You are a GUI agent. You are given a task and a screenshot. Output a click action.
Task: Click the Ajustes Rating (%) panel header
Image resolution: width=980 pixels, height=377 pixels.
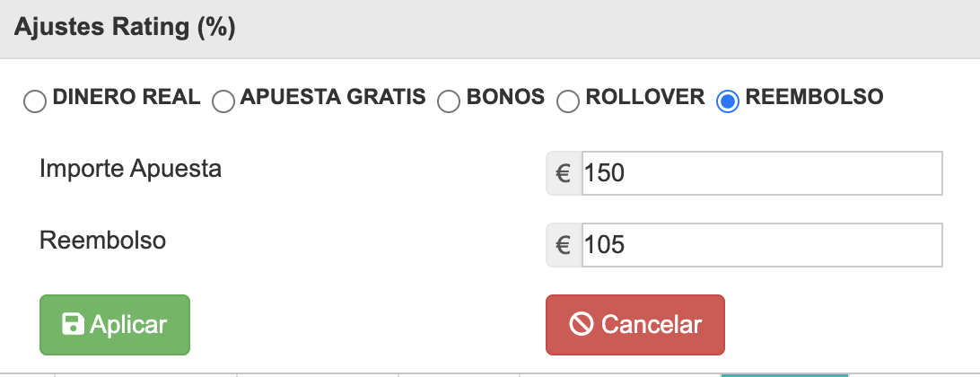(490, 29)
